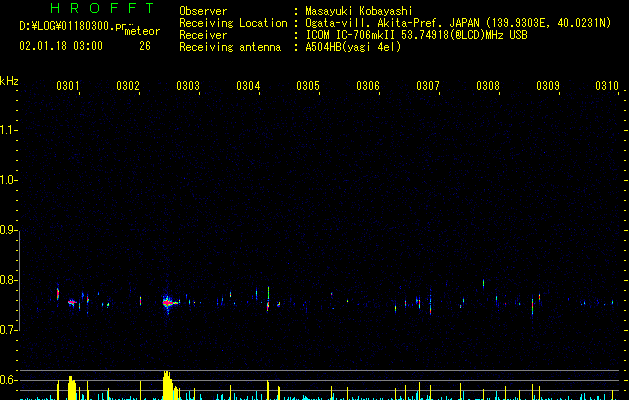Click the 0309 time marker
The width and height of the screenshot is (629, 400).
tap(548, 86)
